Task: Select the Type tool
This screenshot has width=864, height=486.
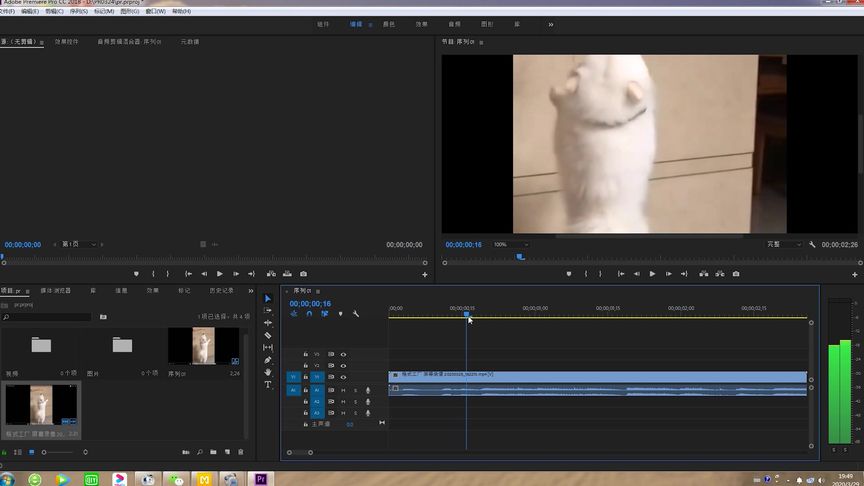Action: pos(268,384)
